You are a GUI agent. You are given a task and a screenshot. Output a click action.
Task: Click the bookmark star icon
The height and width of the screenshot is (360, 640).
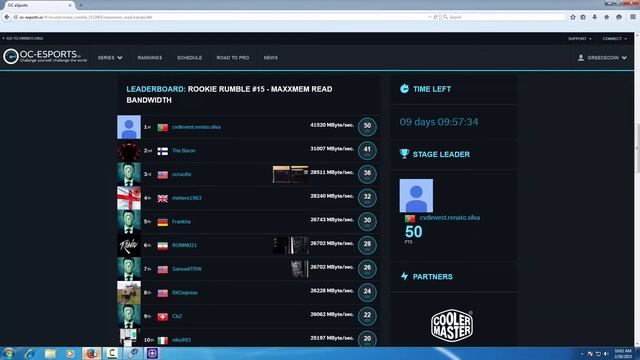pyautogui.click(x=573, y=17)
